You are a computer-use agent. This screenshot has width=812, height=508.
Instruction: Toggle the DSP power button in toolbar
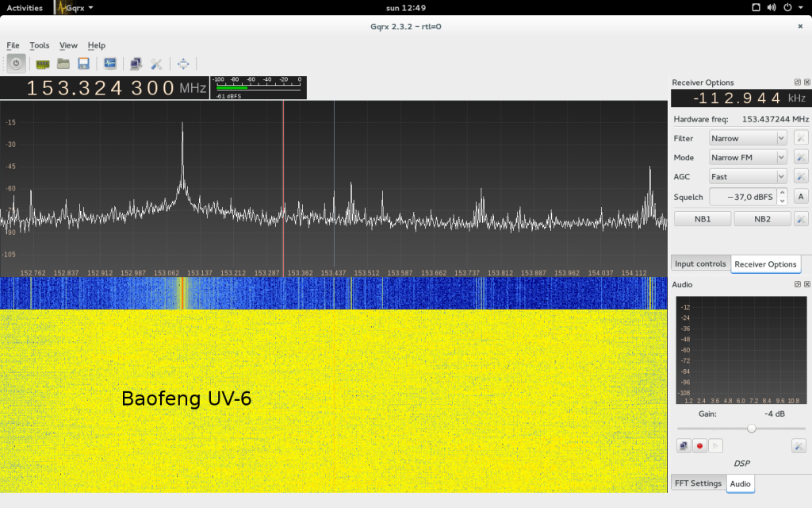(16, 63)
